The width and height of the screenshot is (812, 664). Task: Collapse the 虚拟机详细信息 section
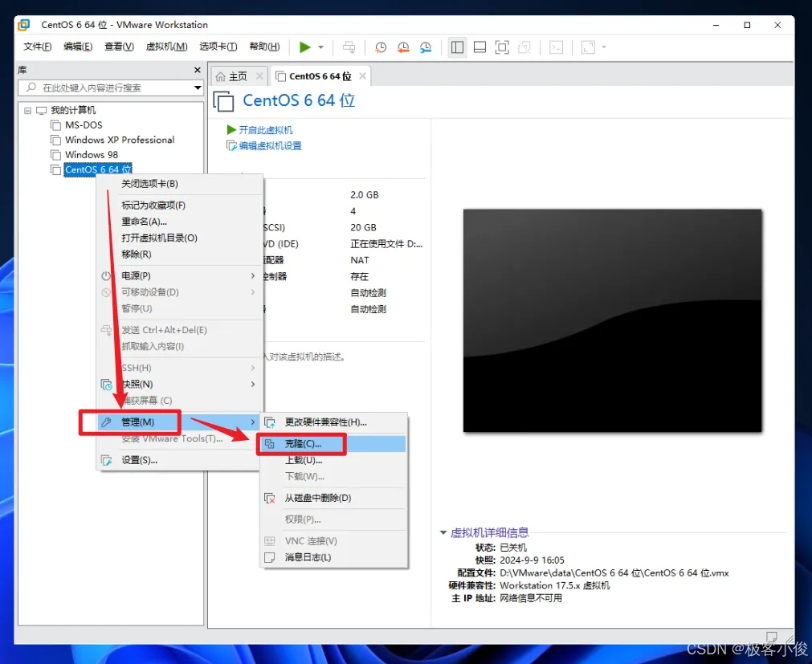(443, 532)
